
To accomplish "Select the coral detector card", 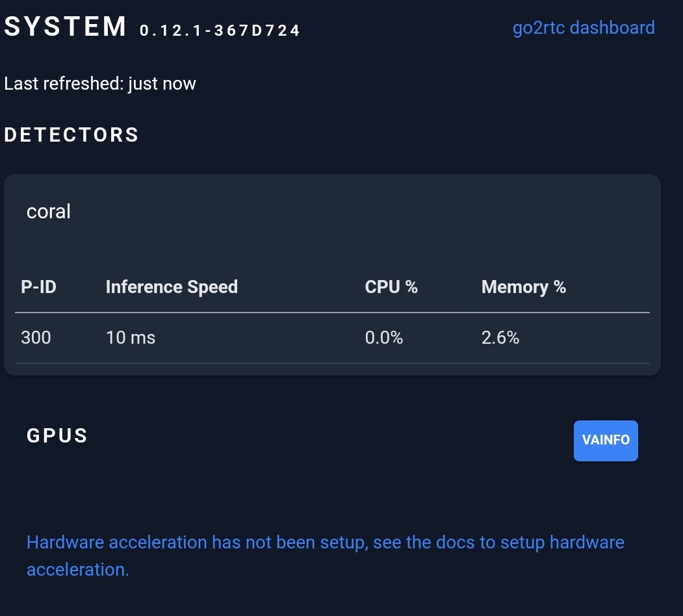I will 331,273.
